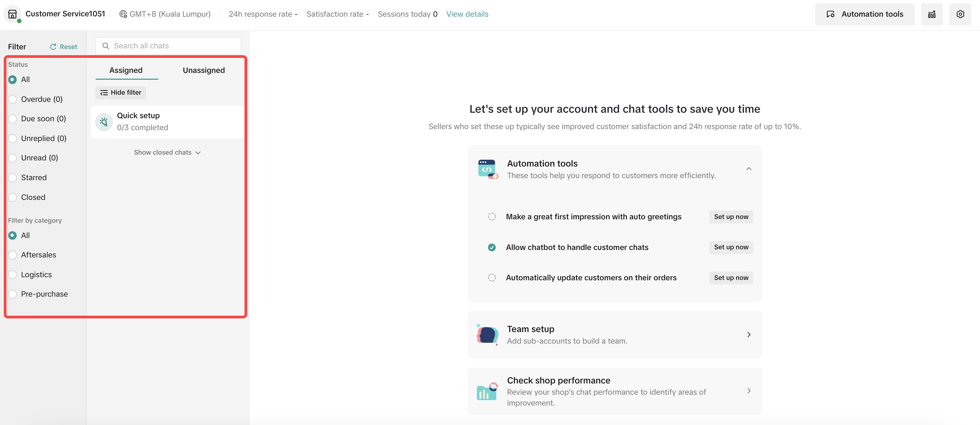This screenshot has width=980, height=425.
Task: Open the settings gear icon
Action: [960, 14]
